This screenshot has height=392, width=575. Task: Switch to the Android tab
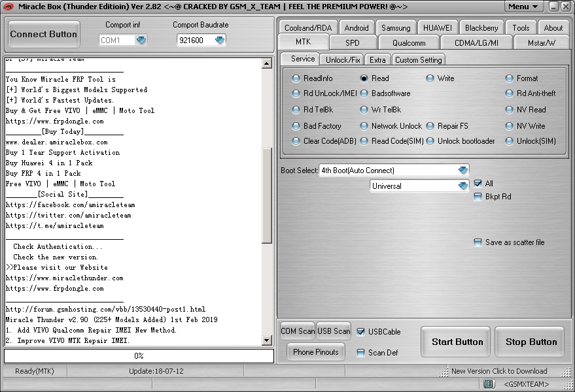[357, 28]
